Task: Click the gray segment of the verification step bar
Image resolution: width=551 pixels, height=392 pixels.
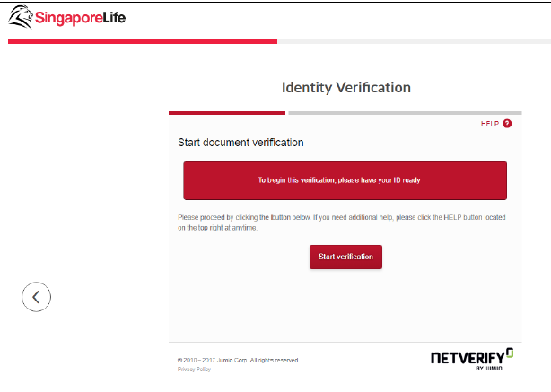Action: click(x=404, y=113)
